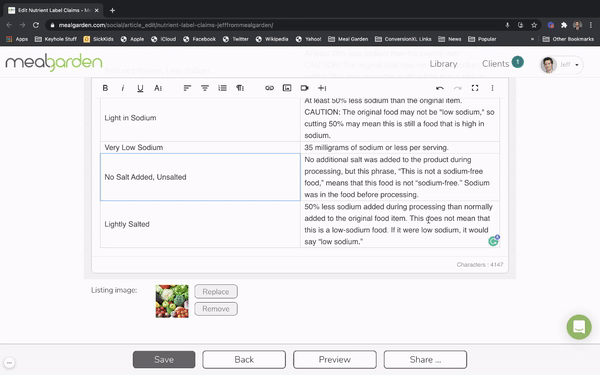
Task: Open the editor's more options vertical dots
Action: (492, 88)
